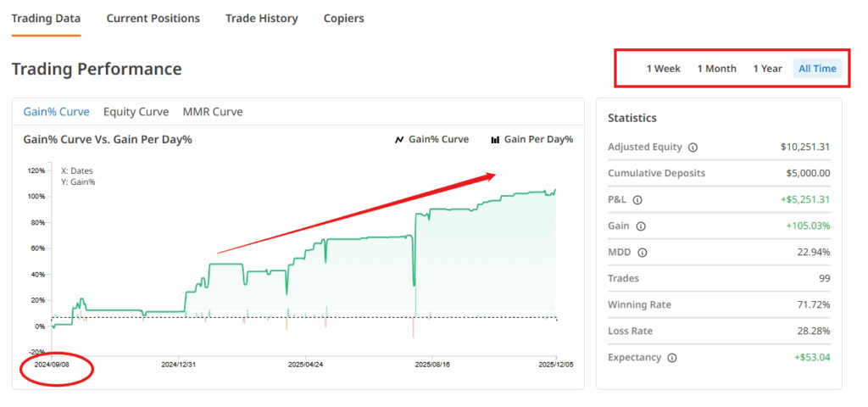This screenshot has height=407, width=868.
Task: Open the Trade History tab
Action: [x=262, y=18]
